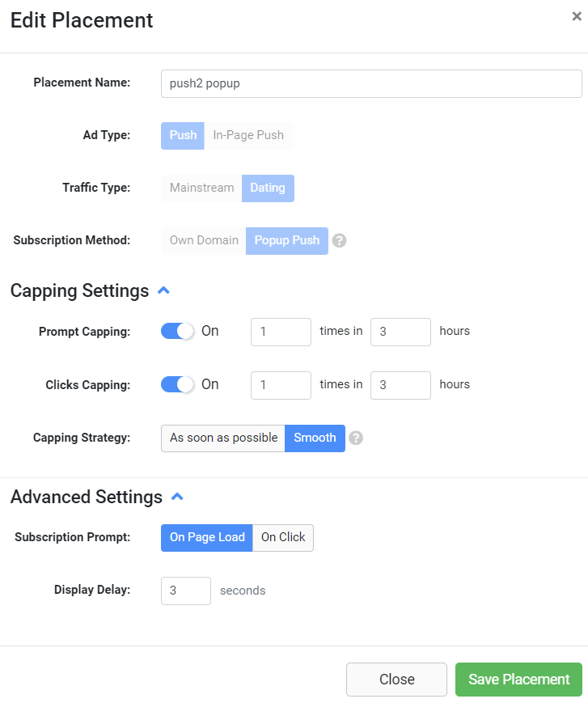Image resolution: width=588 pixels, height=703 pixels.
Task: Choose Dating traffic type
Action: 268,188
